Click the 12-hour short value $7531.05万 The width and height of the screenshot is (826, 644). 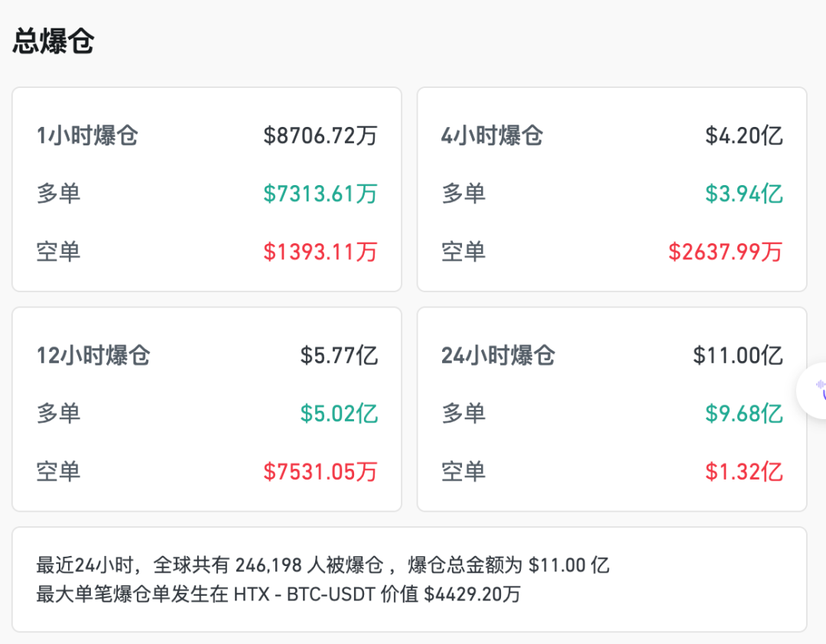pos(320,472)
